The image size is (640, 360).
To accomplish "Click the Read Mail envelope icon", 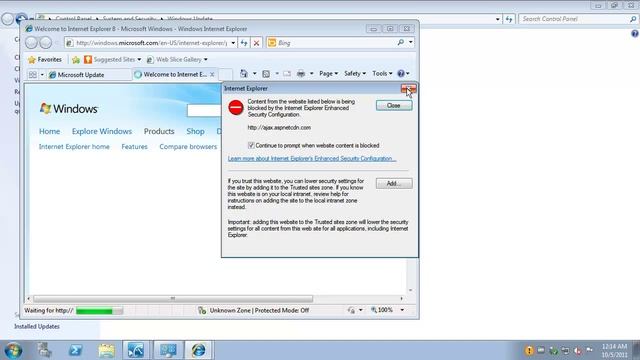I will tap(287, 73).
